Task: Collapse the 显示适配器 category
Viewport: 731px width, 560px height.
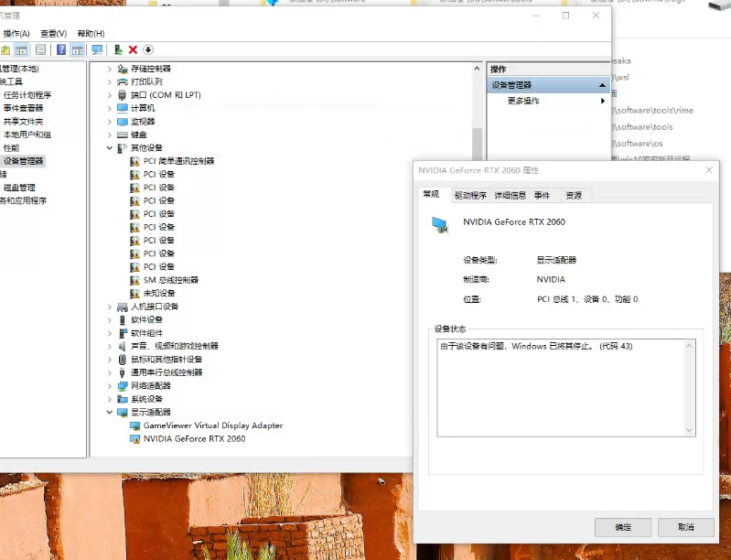Action: 110,413
